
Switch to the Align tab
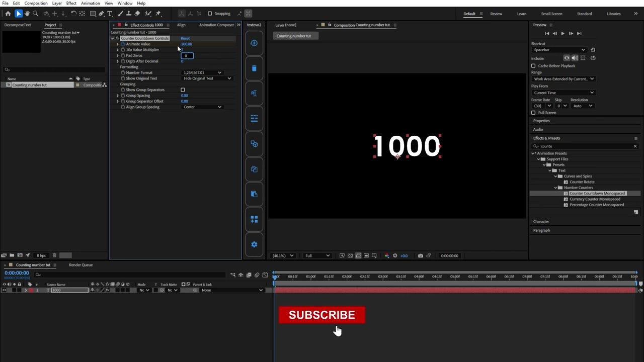coord(181,25)
